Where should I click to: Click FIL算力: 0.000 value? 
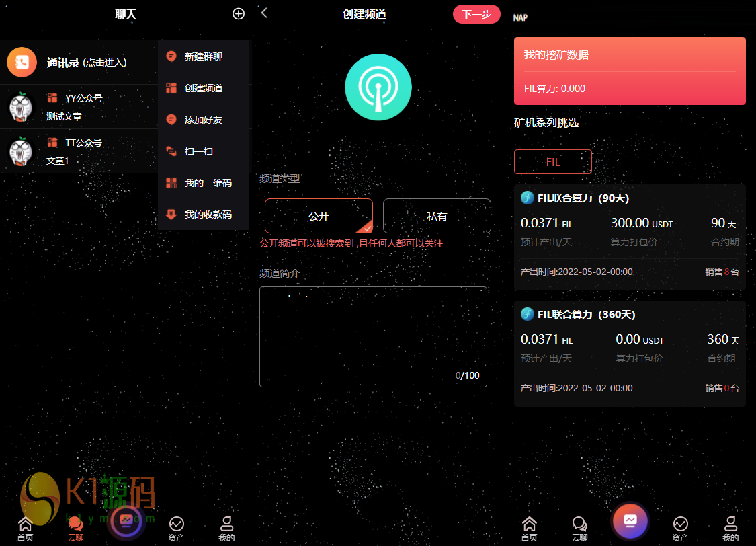point(554,89)
